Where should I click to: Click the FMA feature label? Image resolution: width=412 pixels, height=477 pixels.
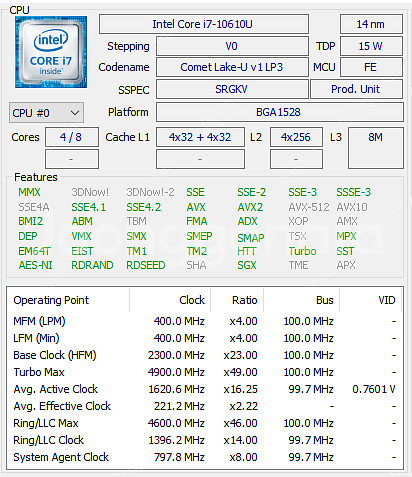click(197, 221)
